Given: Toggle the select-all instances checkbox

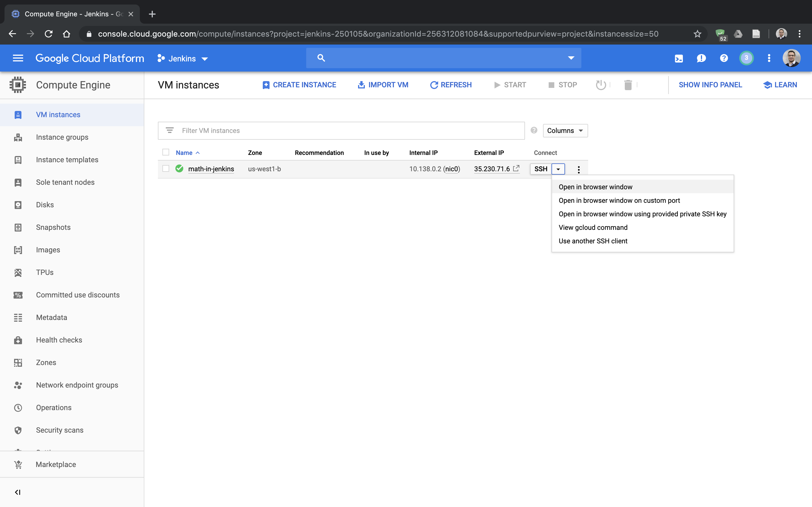Looking at the screenshot, I should [x=166, y=152].
